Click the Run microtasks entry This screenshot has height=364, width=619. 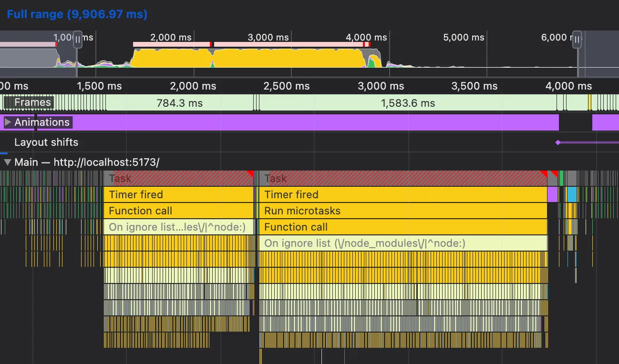click(403, 211)
